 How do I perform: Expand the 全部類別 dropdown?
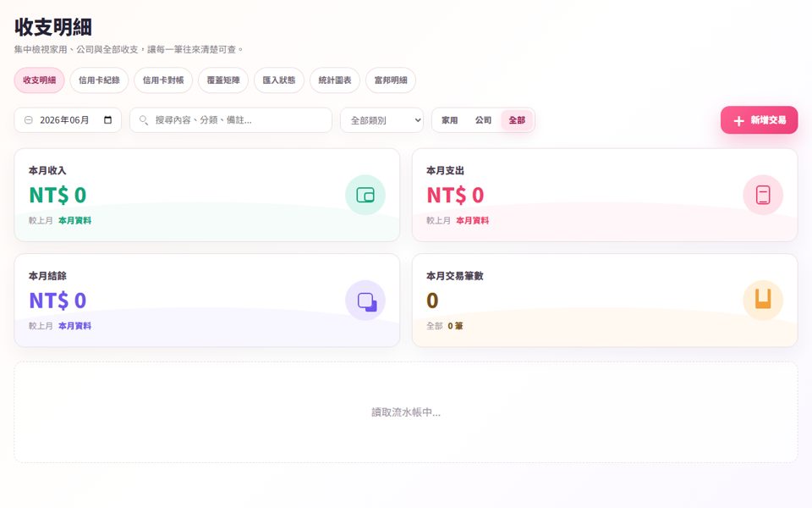[x=381, y=120]
